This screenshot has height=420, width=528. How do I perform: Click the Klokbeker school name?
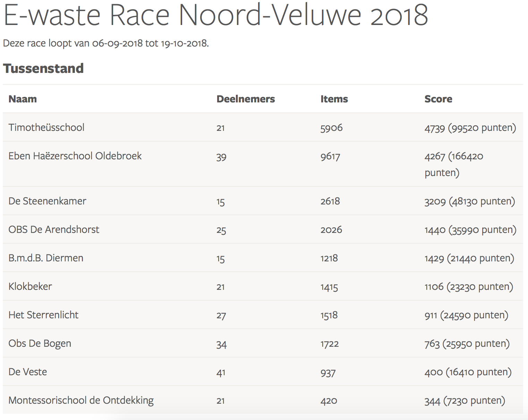[30, 286]
